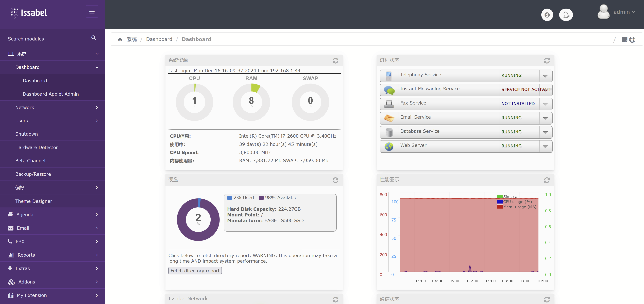Open Email Service dropdown arrow

click(x=546, y=118)
